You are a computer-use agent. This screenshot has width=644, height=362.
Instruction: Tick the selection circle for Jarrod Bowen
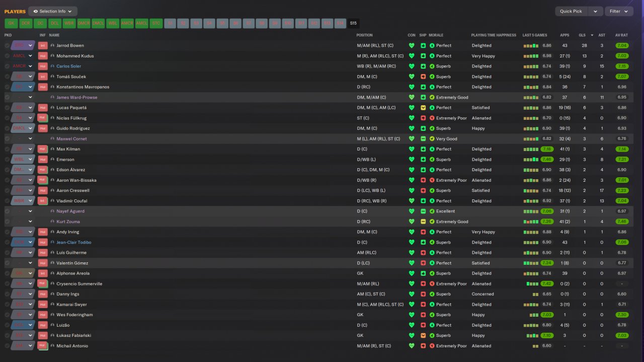(7, 45)
